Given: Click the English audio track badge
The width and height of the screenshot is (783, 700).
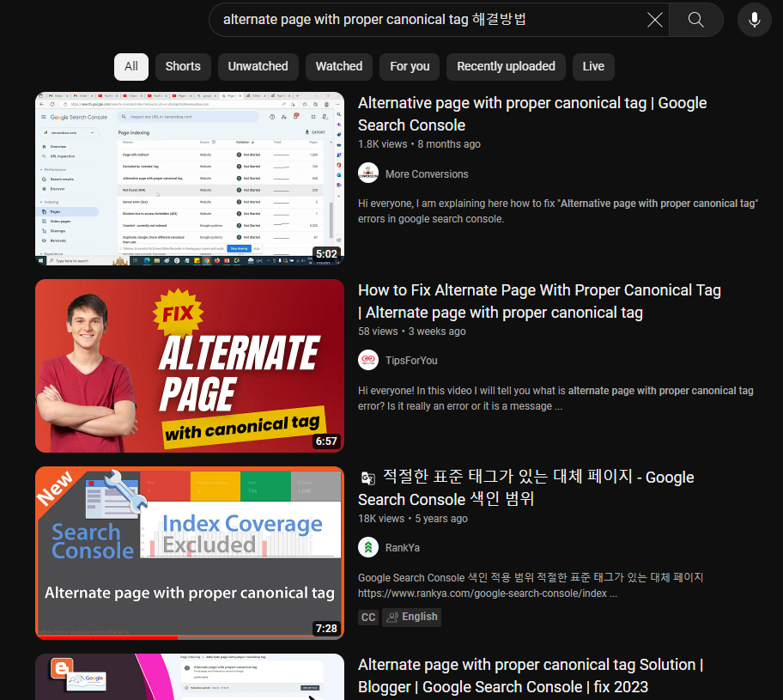Looking at the screenshot, I should pyautogui.click(x=412, y=617).
